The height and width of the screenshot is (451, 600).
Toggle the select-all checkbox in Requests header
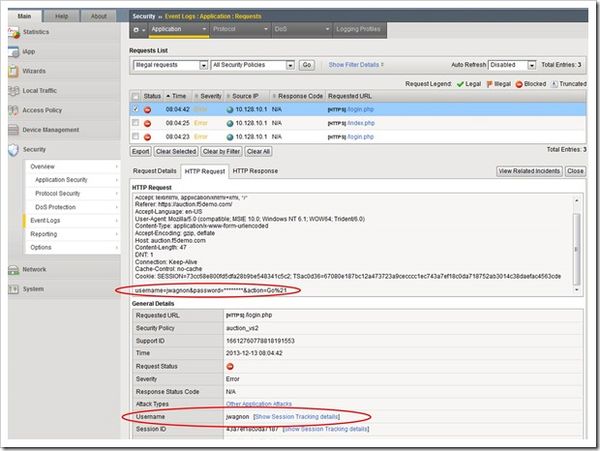pos(137,94)
